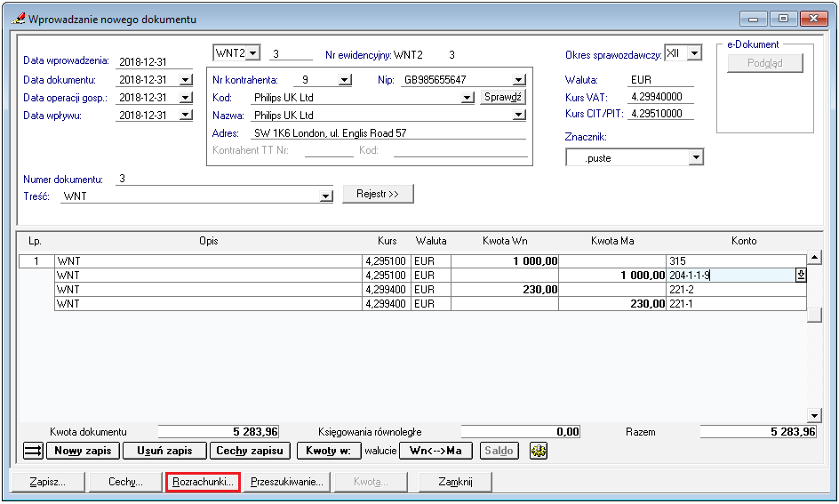Open the Nazwa Philips UK Ltd dropdown
839x504 pixels.
pos(518,116)
